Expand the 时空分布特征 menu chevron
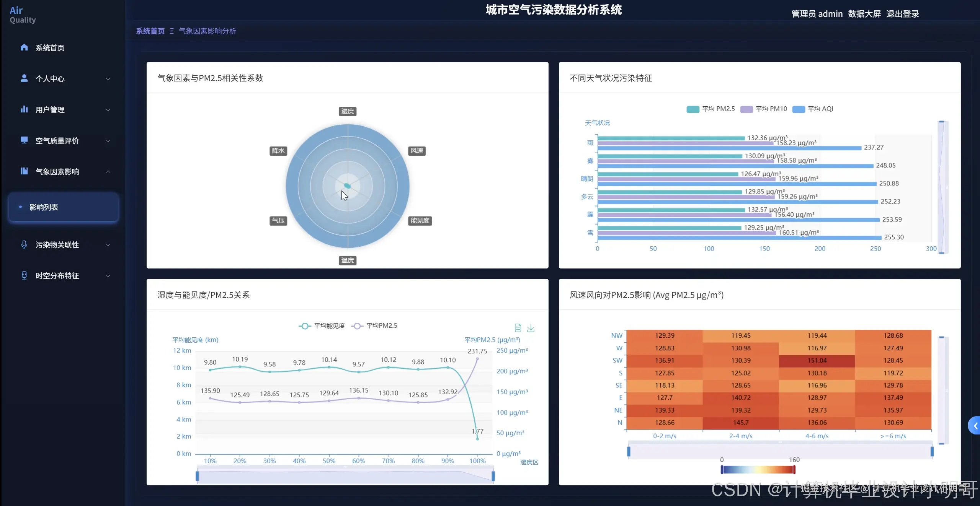This screenshot has width=980, height=506. (x=108, y=276)
